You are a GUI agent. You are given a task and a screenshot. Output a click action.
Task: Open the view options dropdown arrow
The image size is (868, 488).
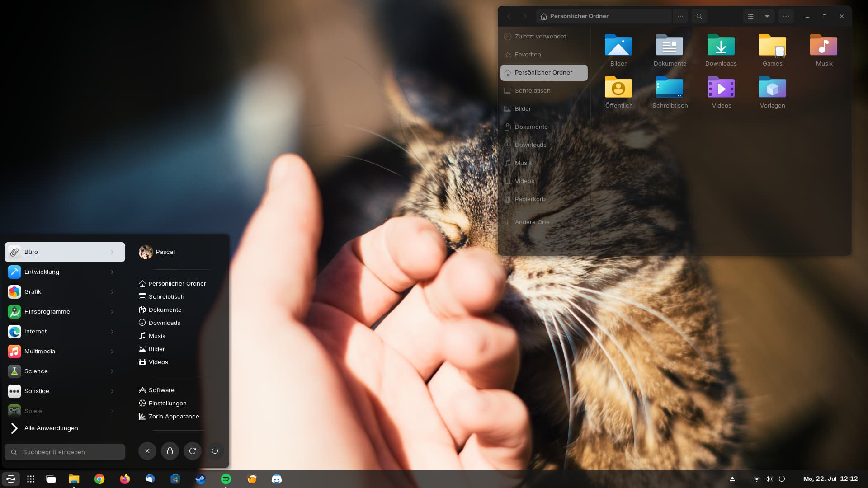[x=767, y=16]
